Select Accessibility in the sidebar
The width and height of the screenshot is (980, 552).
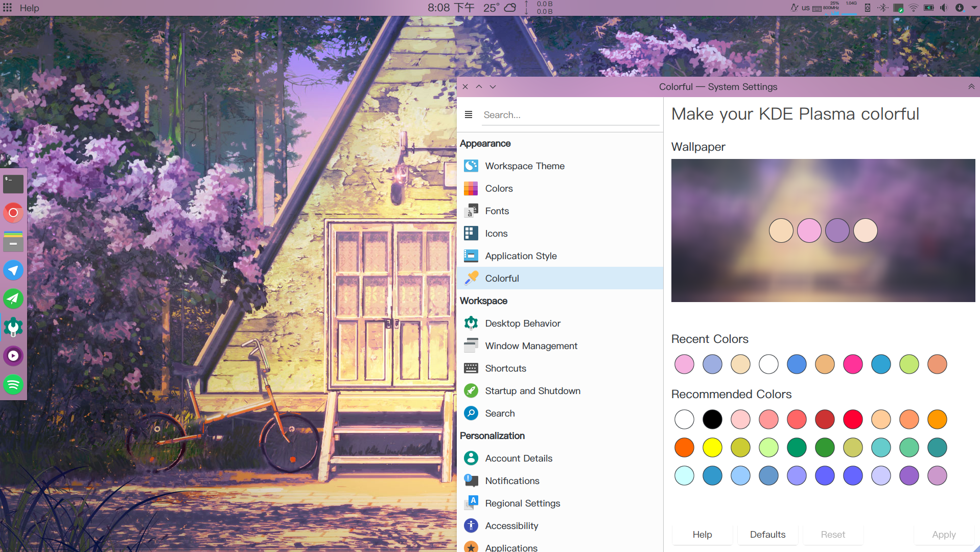click(560, 526)
